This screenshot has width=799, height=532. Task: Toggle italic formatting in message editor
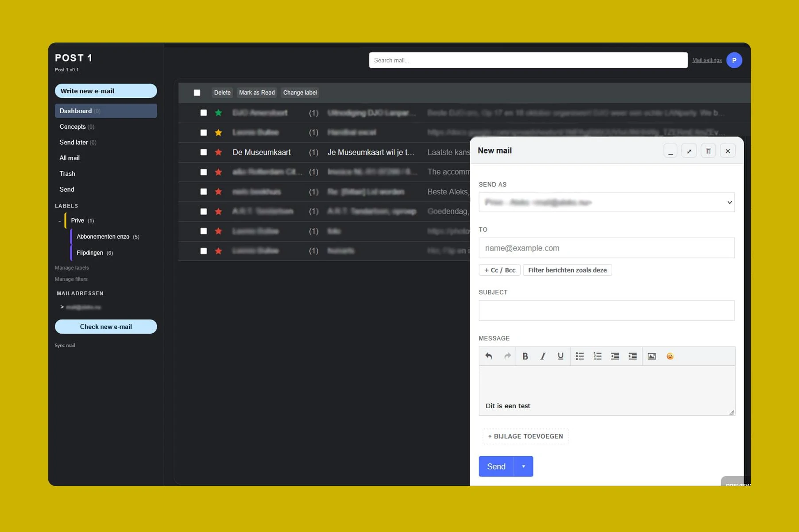click(543, 356)
